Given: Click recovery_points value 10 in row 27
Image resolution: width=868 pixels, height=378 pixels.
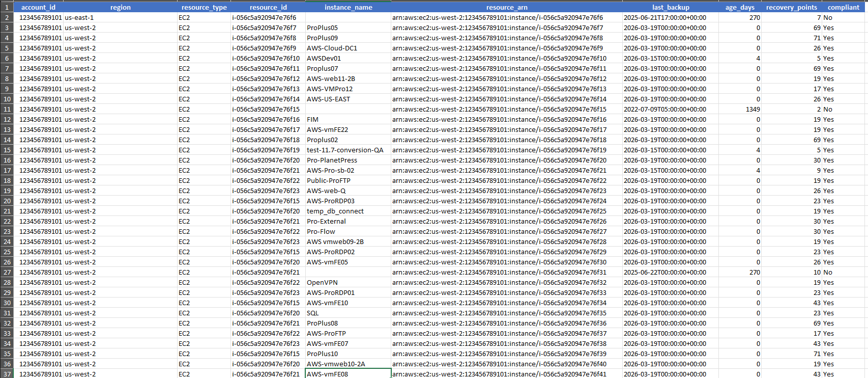Looking at the screenshot, I should pyautogui.click(x=791, y=272).
